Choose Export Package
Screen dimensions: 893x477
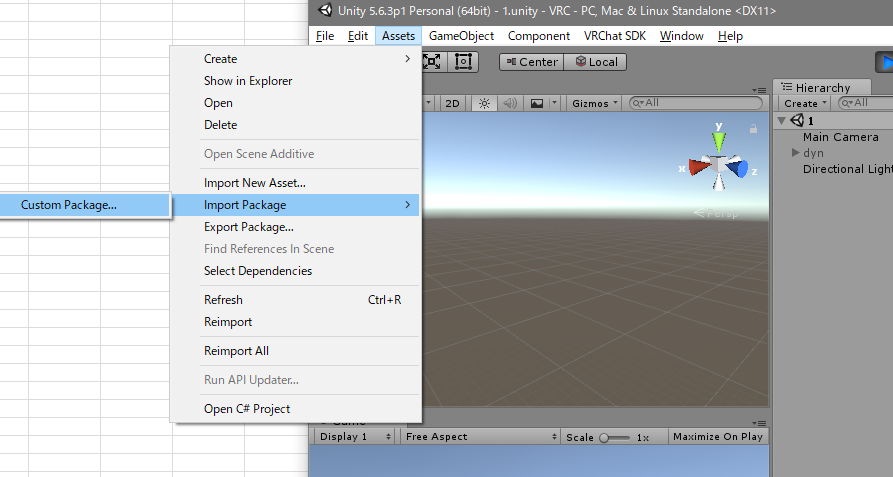[x=296, y=227]
